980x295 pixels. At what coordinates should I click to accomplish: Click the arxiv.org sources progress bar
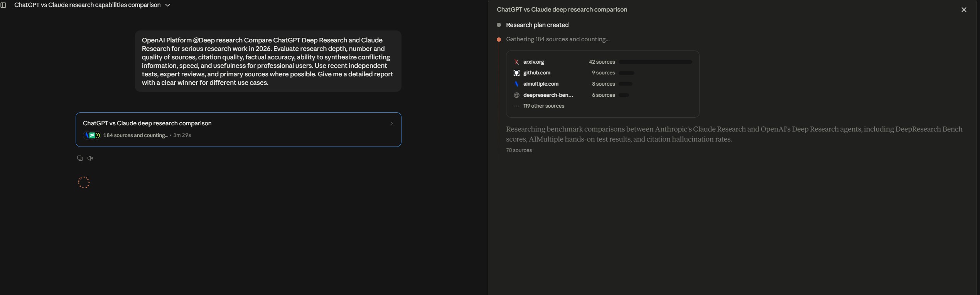click(655, 62)
